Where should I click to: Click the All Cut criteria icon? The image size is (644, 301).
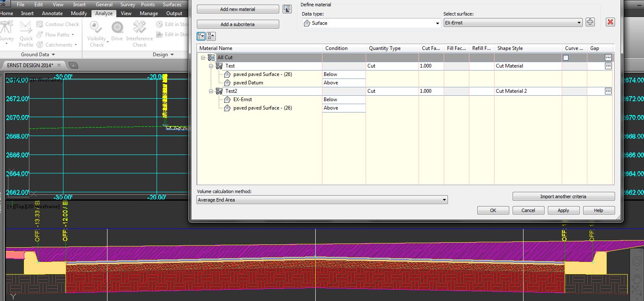point(211,58)
